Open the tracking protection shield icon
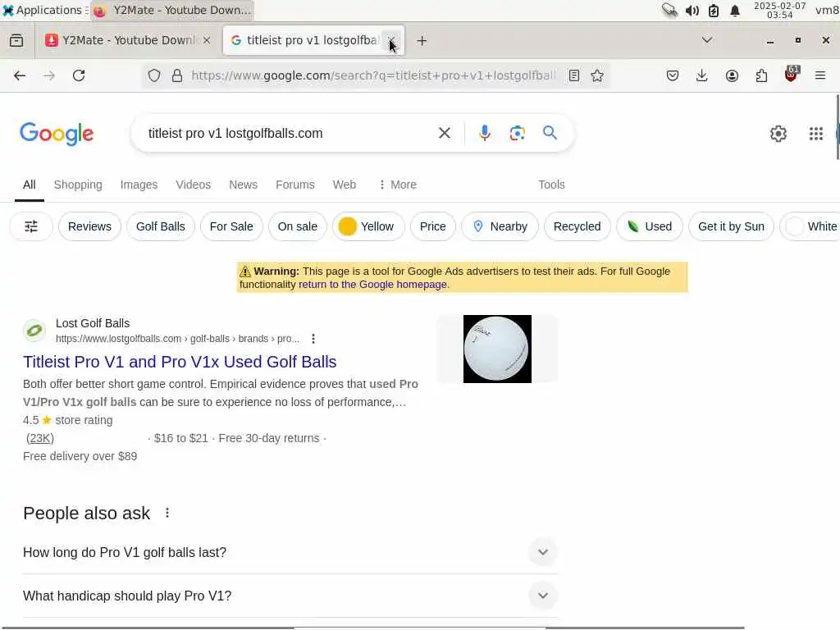 pos(154,75)
